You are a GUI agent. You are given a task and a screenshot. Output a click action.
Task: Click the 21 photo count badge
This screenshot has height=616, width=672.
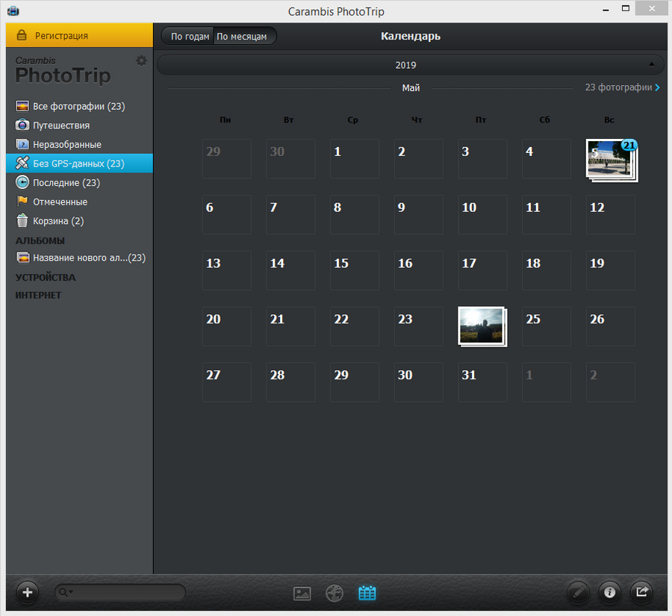(629, 146)
